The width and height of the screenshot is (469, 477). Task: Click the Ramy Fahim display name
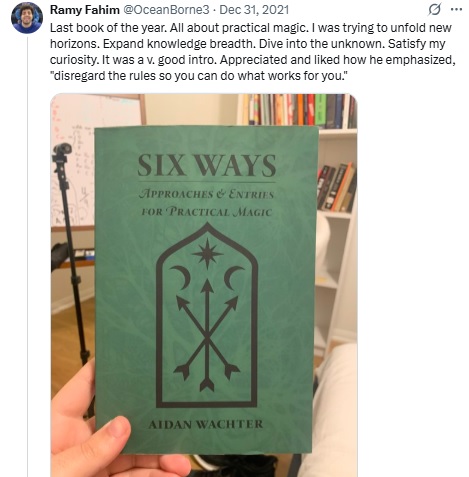[x=85, y=10]
